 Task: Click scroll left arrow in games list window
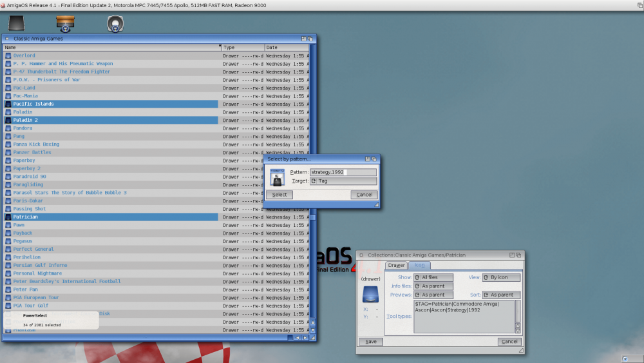pyautogui.click(x=298, y=338)
